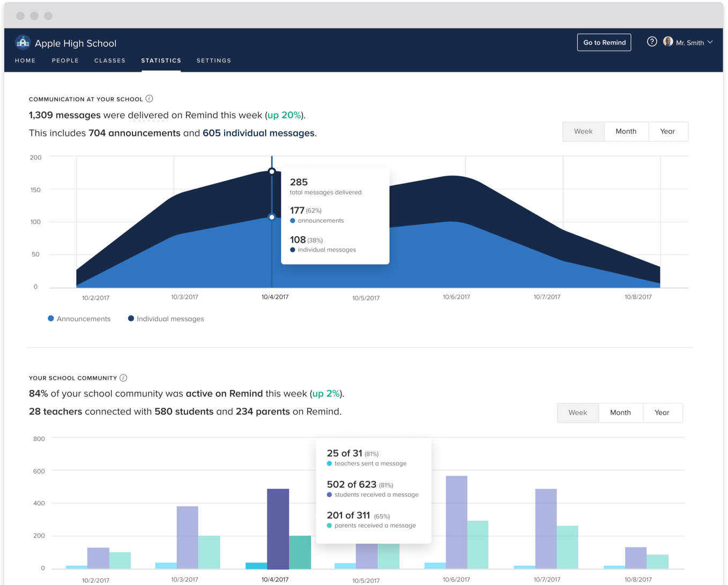Click the students bar for 10/6/2017

click(456, 522)
